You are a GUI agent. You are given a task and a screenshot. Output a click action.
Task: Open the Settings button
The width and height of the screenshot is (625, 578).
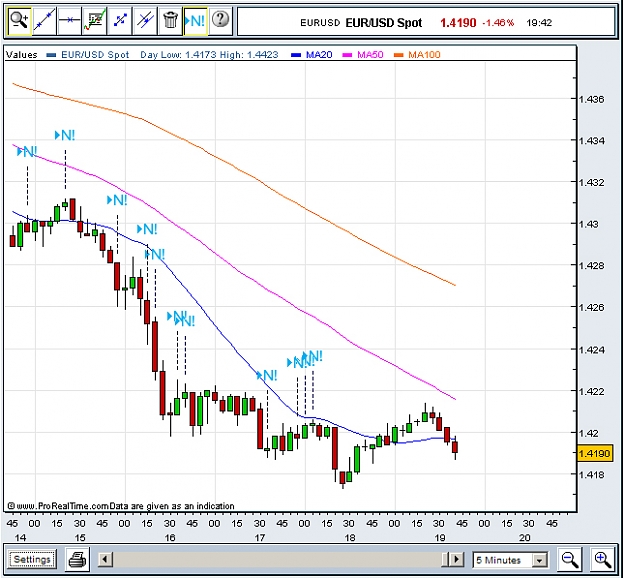pyautogui.click(x=32, y=559)
